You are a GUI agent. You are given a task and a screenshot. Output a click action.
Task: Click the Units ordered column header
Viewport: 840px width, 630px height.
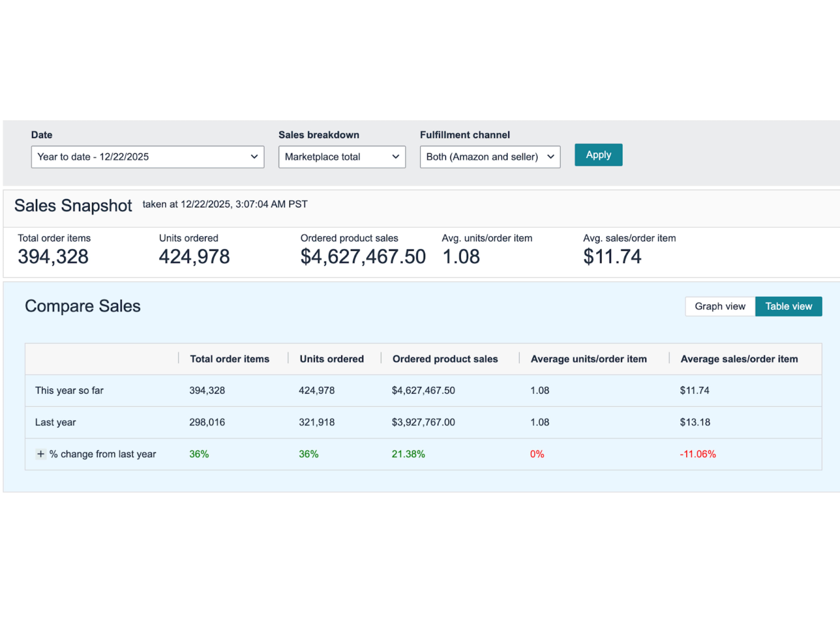(x=332, y=359)
